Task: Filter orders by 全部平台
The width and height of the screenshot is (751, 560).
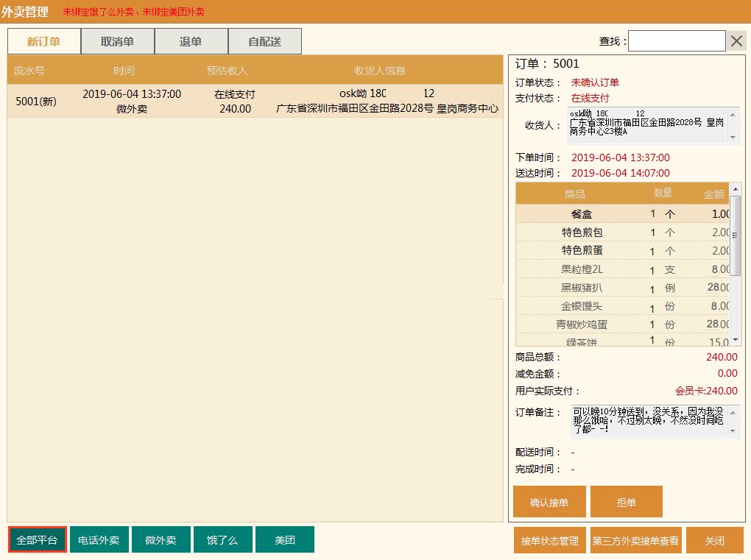Action: tap(38, 540)
